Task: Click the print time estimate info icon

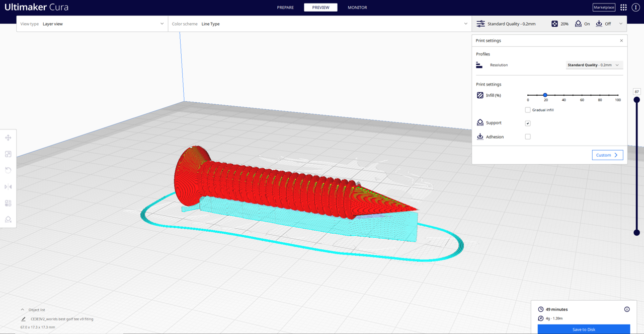Action: click(627, 309)
